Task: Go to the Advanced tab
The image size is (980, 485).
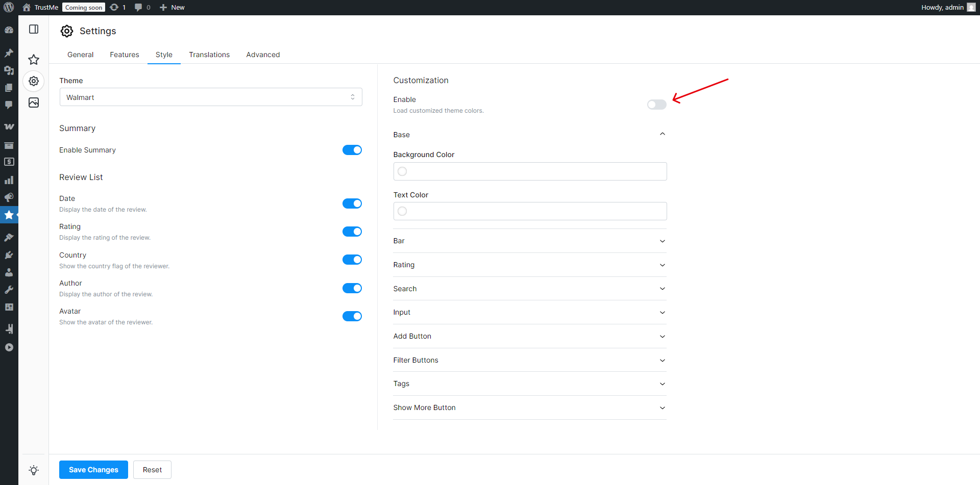Action: pos(263,55)
